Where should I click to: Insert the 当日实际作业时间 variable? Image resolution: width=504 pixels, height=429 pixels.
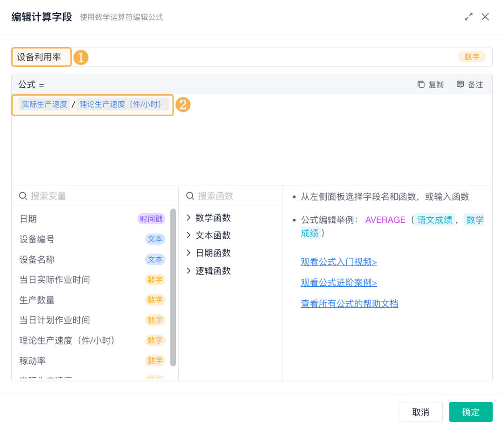pos(92,280)
